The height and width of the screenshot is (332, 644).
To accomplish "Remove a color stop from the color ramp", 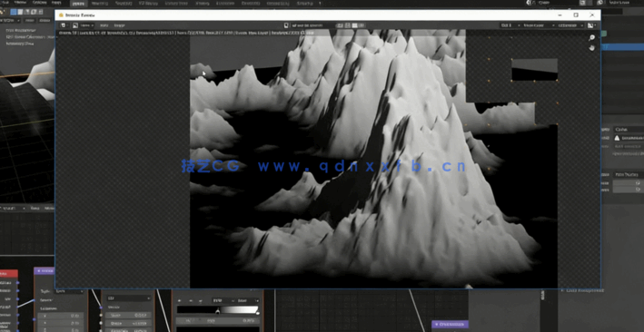I will 190,301.
